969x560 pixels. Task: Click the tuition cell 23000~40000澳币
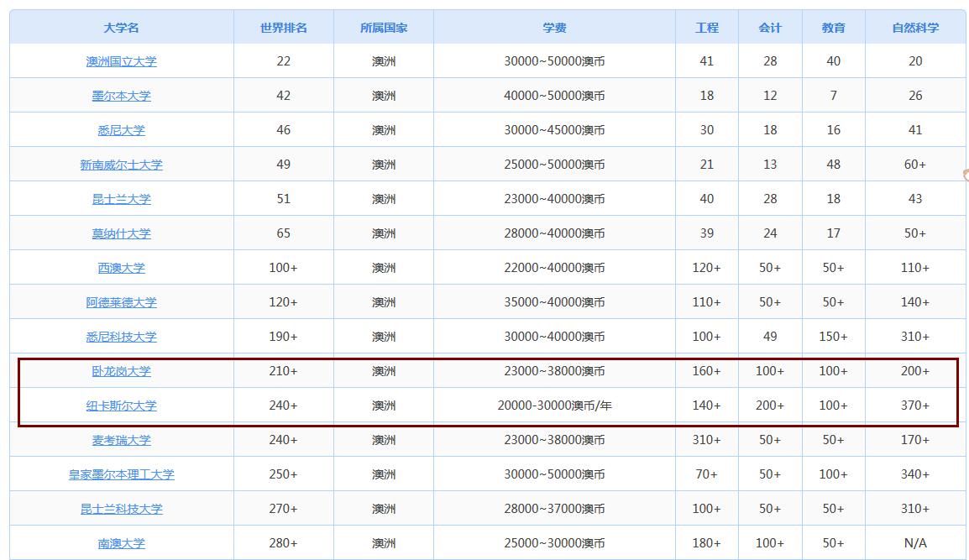[554, 199]
